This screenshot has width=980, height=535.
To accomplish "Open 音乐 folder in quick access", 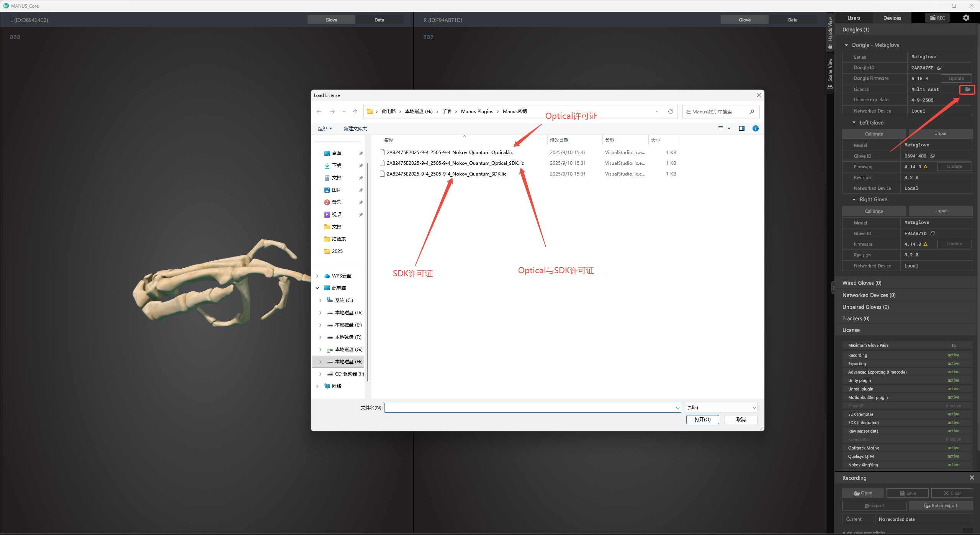I will tap(337, 202).
